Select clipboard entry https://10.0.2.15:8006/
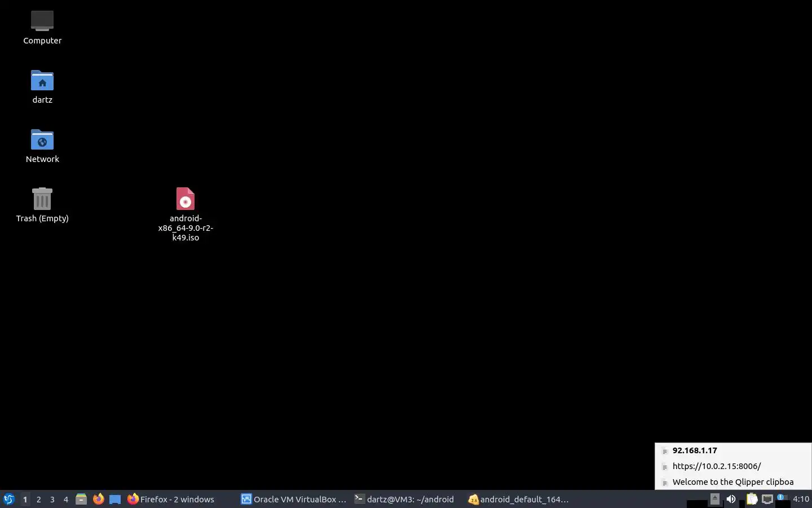812x508 pixels. click(733, 466)
